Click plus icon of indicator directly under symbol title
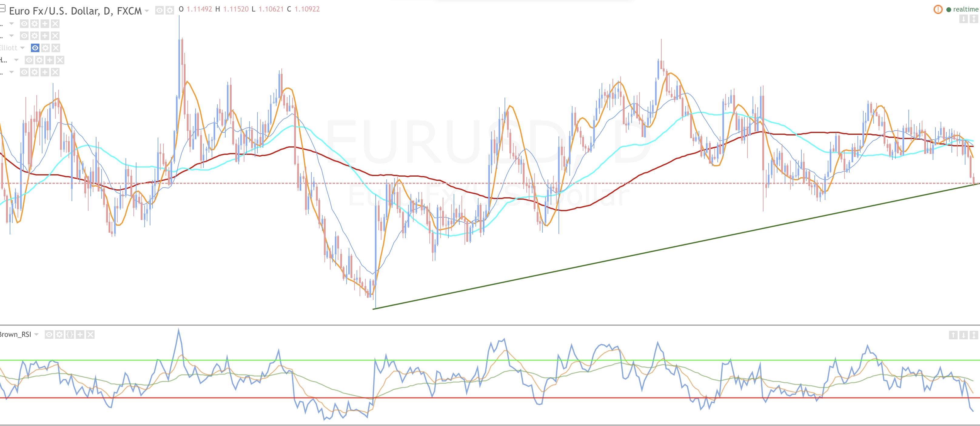The width and height of the screenshot is (980, 426). [x=45, y=24]
